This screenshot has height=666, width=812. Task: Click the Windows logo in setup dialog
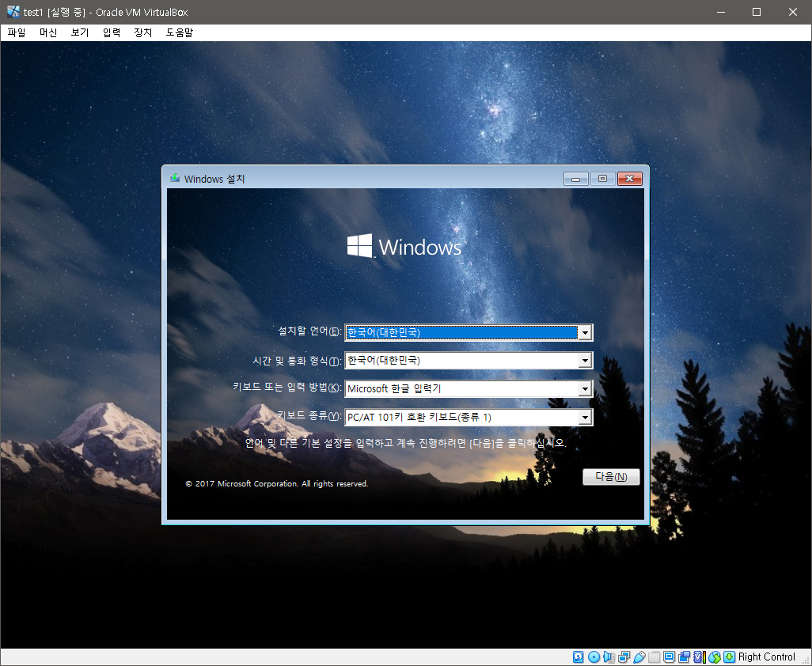404,246
